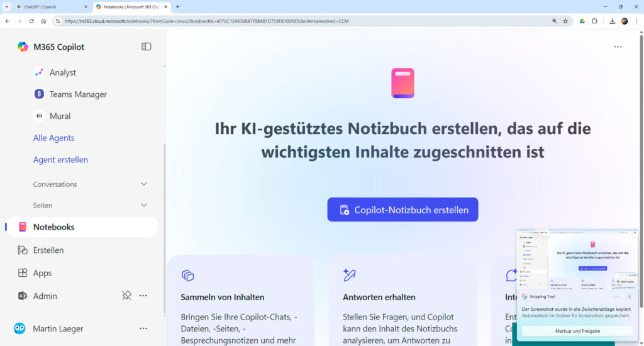Open Snipping Tool notification options ellipsis

click(616, 297)
